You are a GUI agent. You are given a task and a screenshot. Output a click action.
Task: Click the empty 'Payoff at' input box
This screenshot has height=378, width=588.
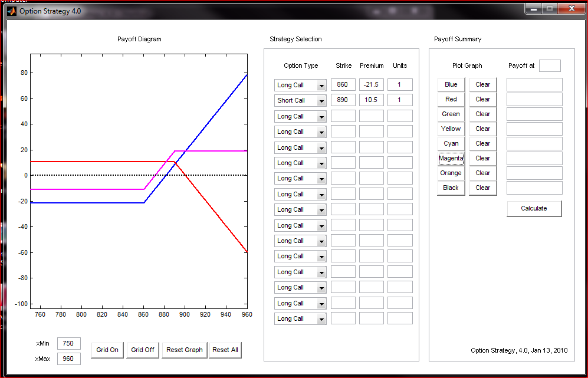pyautogui.click(x=550, y=65)
